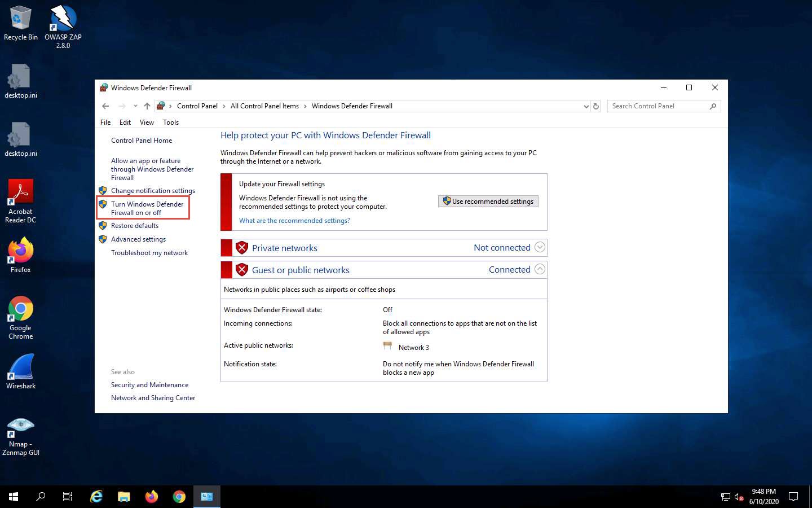Click All Control Panel Items breadcrumb
The image size is (812, 508).
[264, 106]
